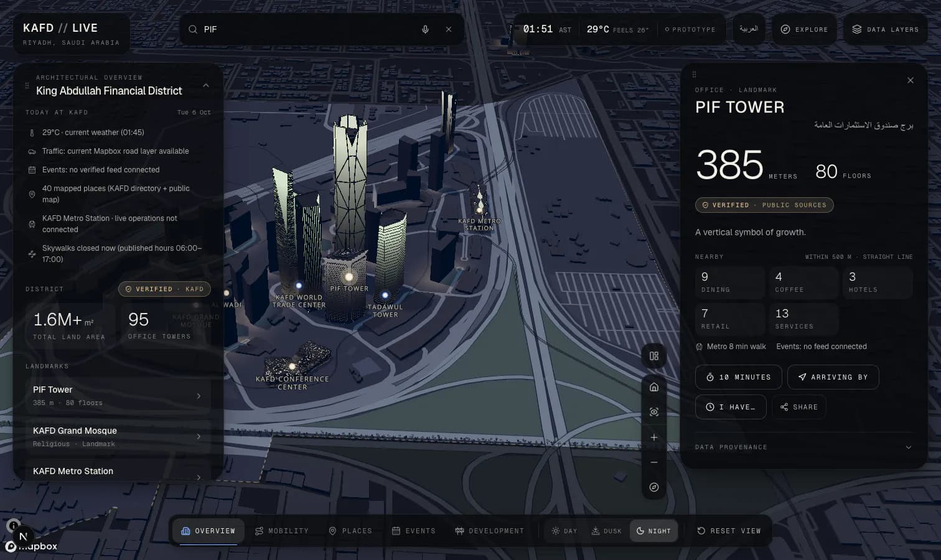Click the Share button

799,407
